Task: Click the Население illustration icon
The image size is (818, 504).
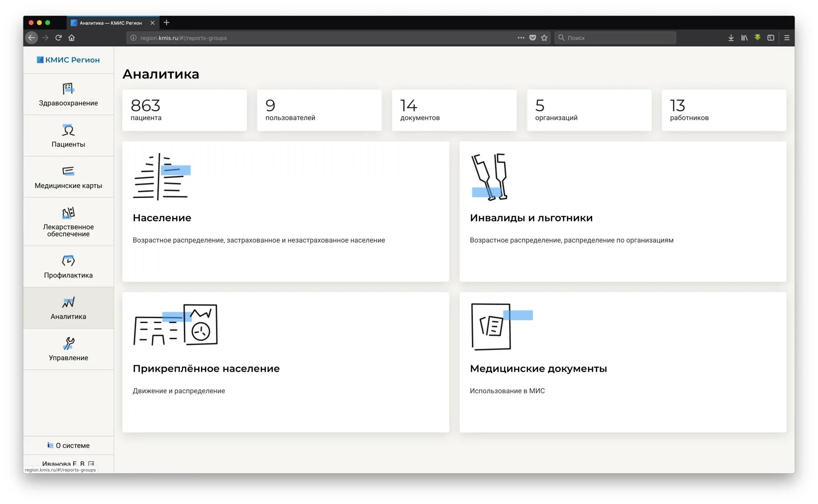Action: tap(162, 177)
